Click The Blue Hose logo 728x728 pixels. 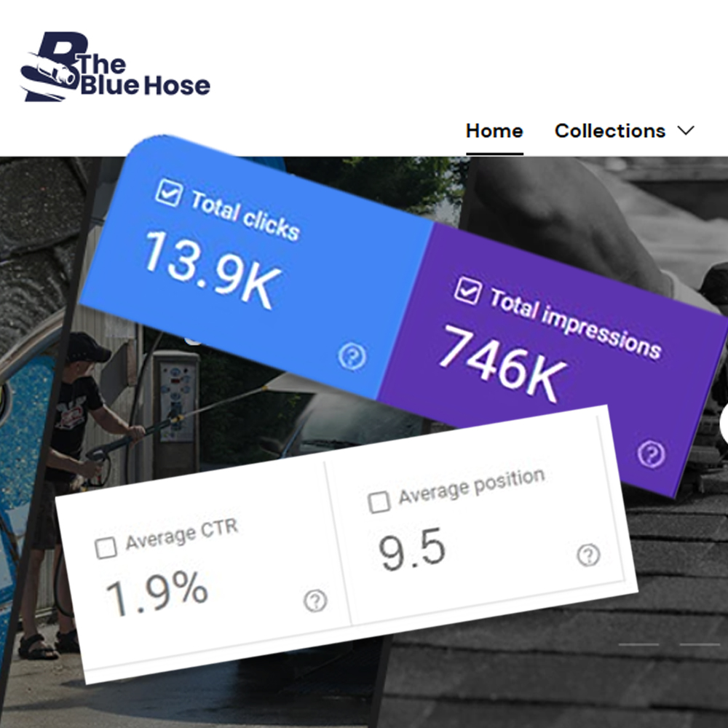coord(115,66)
